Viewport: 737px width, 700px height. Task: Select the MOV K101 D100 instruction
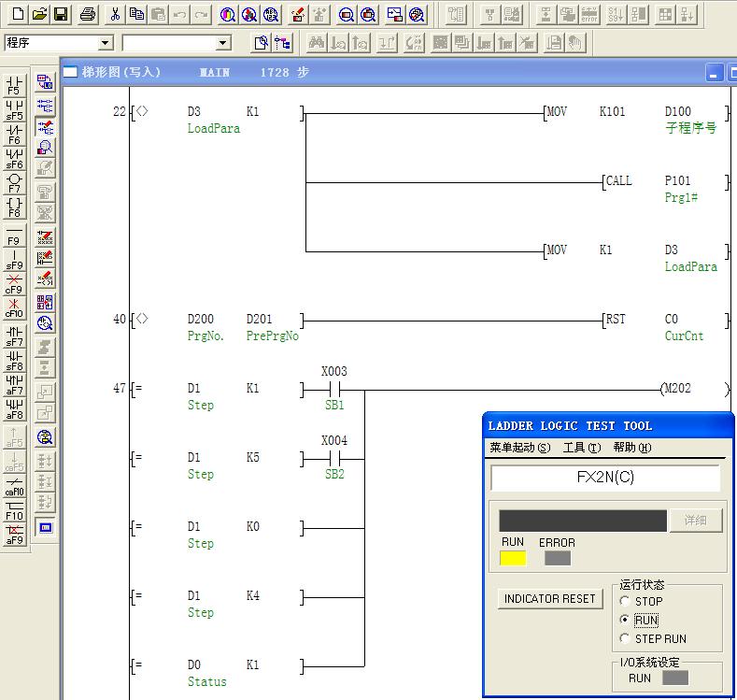pos(636,113)
